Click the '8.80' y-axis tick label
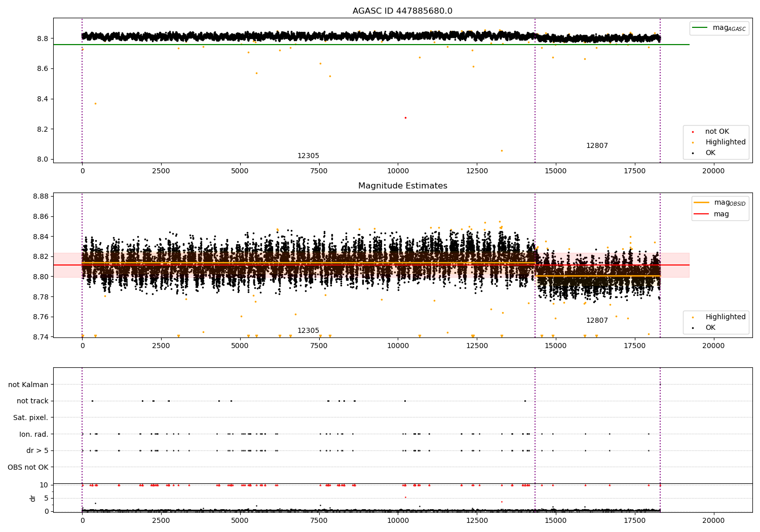Screen dimensions: 760x532 (41, 277)
